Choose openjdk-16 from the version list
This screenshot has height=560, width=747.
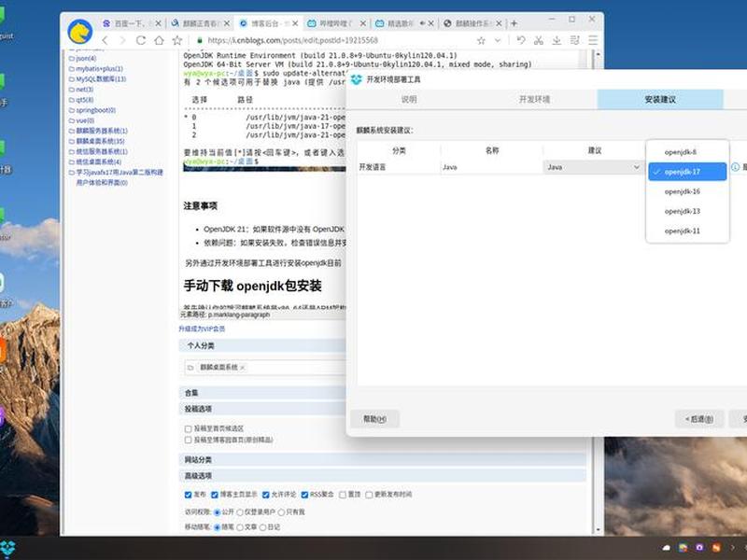(x=687, y=192)
